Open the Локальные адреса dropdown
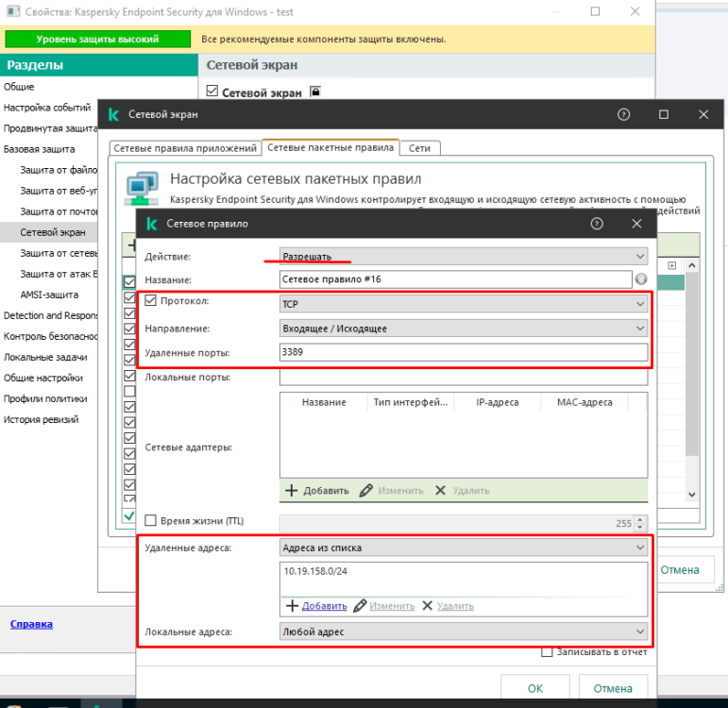Viewport: 728px width, 708px height. [464, 632]
